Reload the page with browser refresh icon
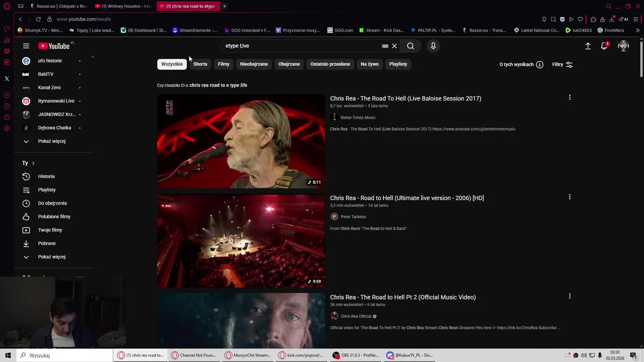644x362 pixels. point(38,19)
